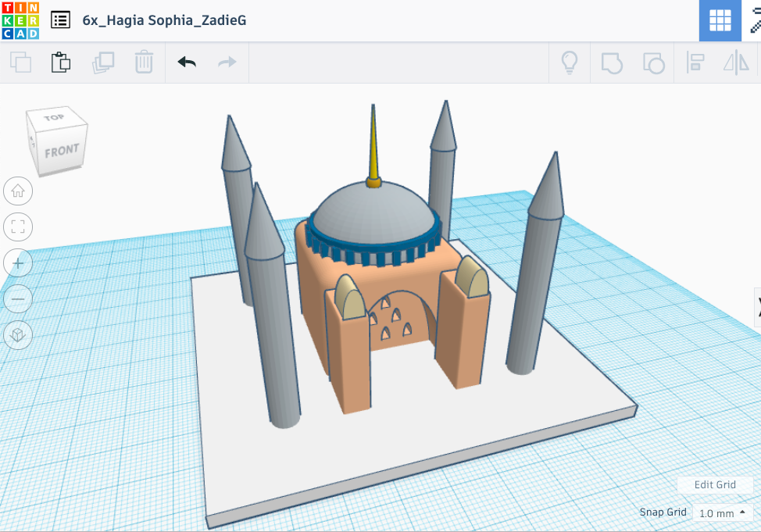Open the designs list icon
Viewport: 761px width, 532px height.
(60, 20)
